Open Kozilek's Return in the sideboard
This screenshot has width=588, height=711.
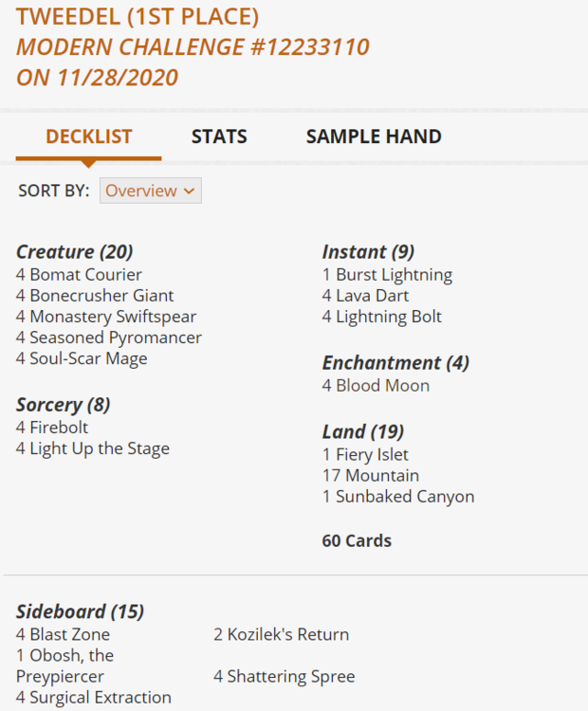[288, 634]
